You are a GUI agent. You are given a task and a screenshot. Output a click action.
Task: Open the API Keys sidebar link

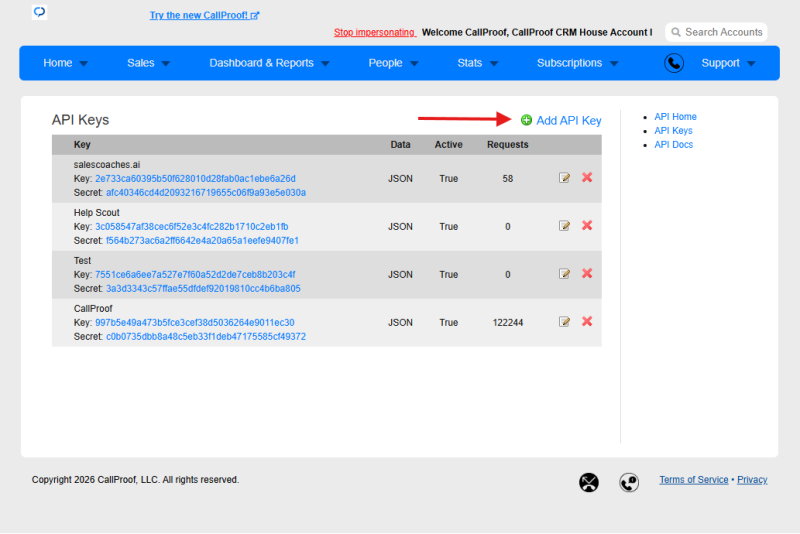pyautogui.click(x=673, y=131)
